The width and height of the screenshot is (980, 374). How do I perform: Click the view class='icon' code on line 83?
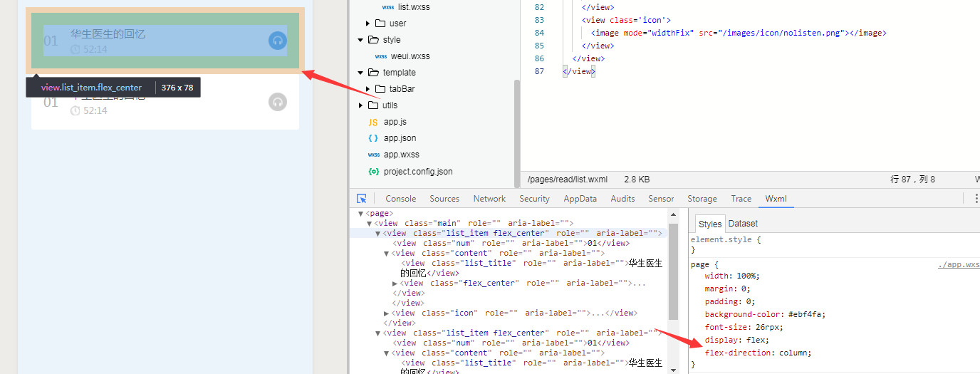point(626,20)
